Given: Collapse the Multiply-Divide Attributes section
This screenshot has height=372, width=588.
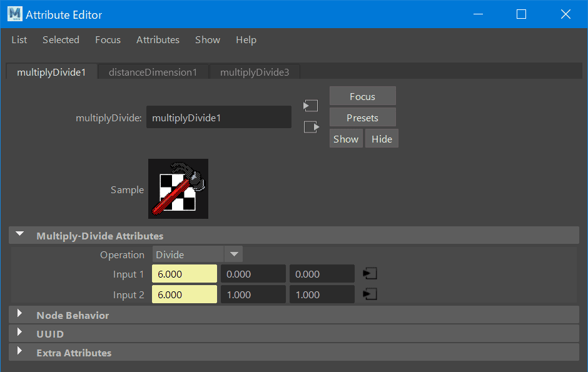Looking at the screenshot, I should pos(20,235).
